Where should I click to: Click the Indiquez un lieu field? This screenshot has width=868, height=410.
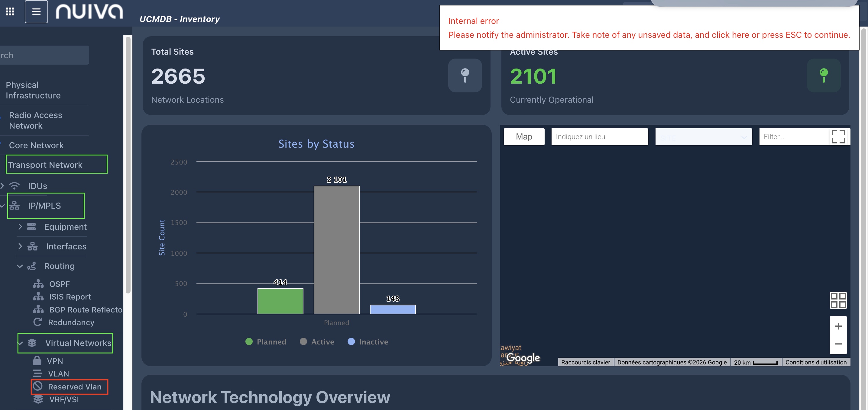[599, 137]
